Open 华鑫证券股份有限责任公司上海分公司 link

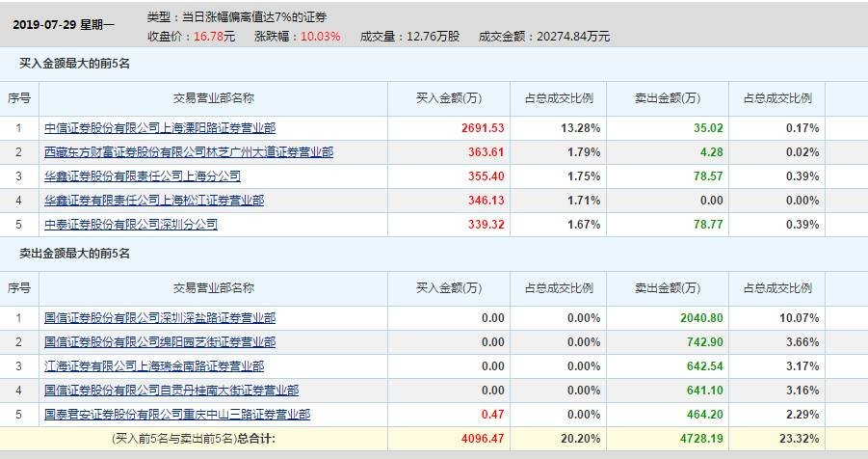(143, 176)
